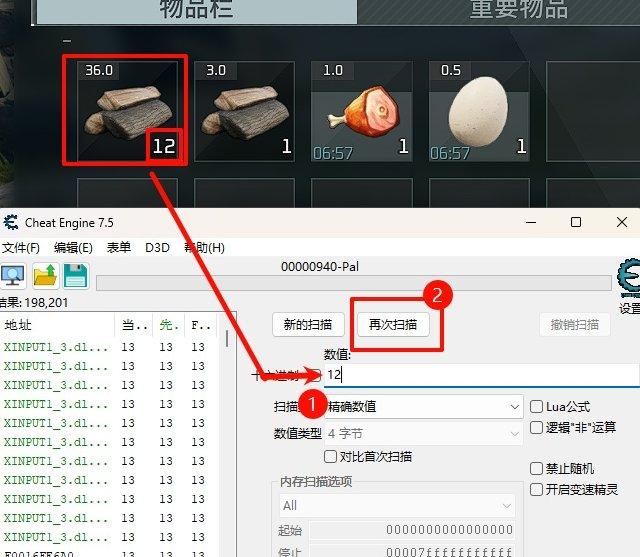Toggle the 开启变速精灵 checkbox

click(x=536, y=489)
